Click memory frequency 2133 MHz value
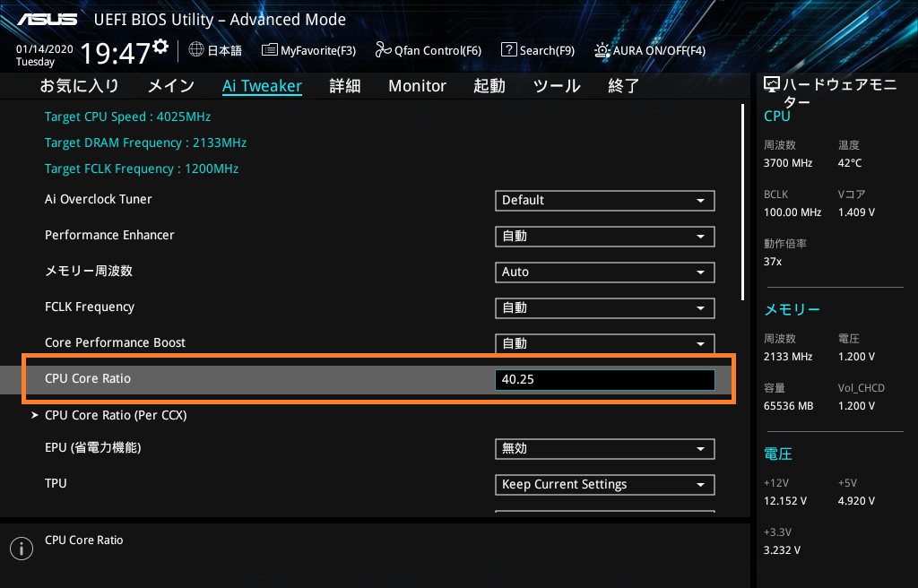Viewport: 918px width, 588px height. pyautogui.click(x=787, y=356)
